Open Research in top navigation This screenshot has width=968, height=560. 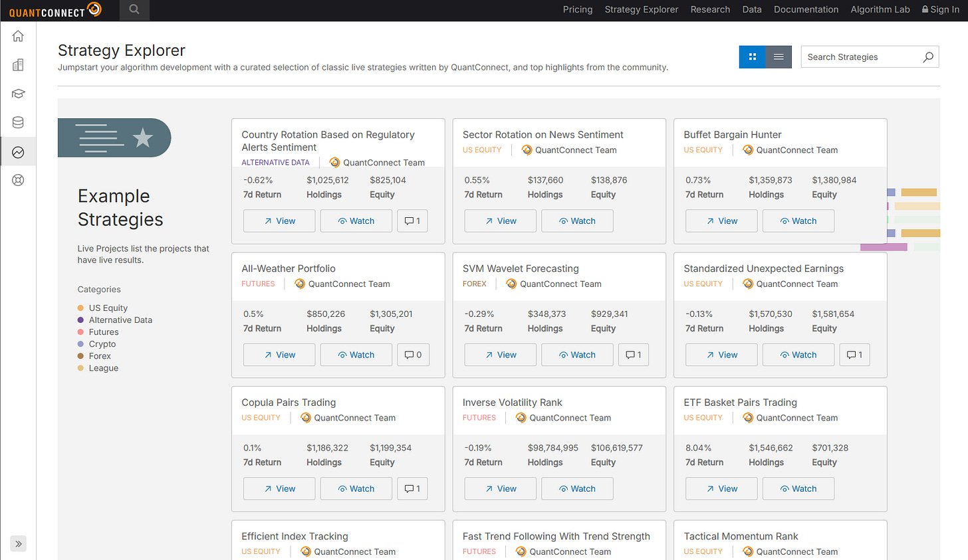[x=710, y=9]
